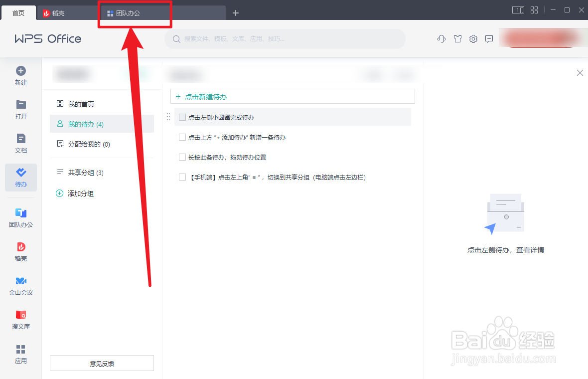The image size is (588, 379).
Task: Open the 待办 panel in the sidebar
Action: tap(20, 177)
